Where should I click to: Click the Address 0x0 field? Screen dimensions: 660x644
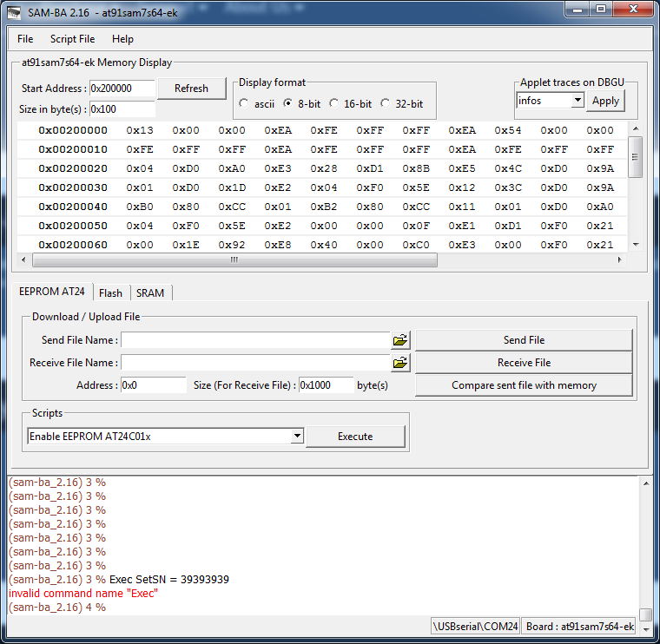coord(153,385)
